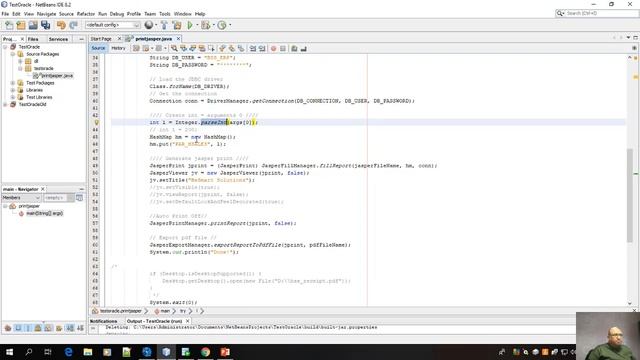Click the Undo toolbar icon
This screenshot has height=360, width=640.
tap(61, 25)
